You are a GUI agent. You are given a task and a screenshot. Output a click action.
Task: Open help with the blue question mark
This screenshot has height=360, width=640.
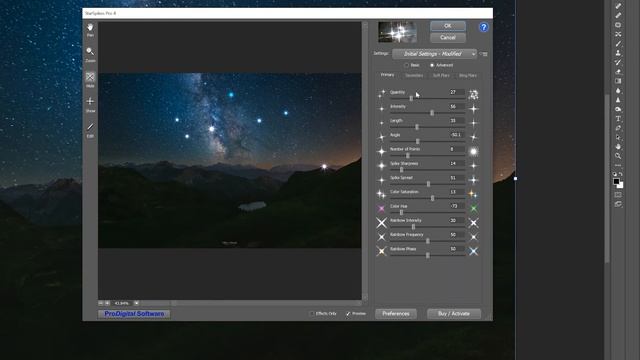[x=484, y=27]
